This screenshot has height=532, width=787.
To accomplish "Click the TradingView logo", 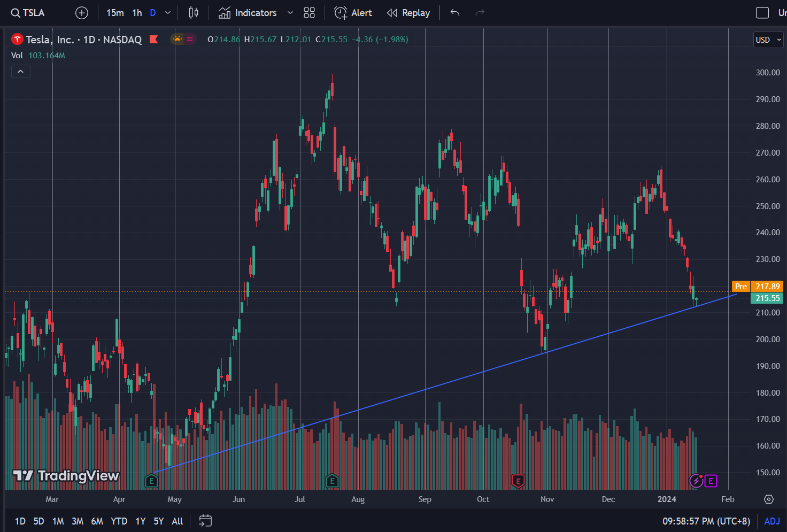I will (x=66, y=475).
